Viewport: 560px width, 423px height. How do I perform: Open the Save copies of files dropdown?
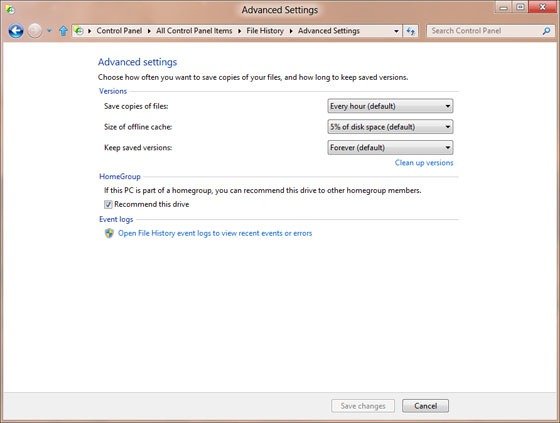(390, 106)
